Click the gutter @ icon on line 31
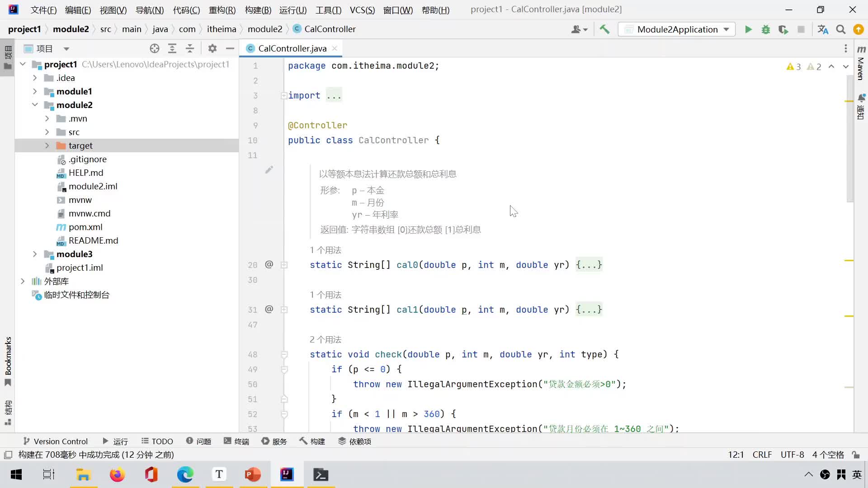 click(269, 309)
